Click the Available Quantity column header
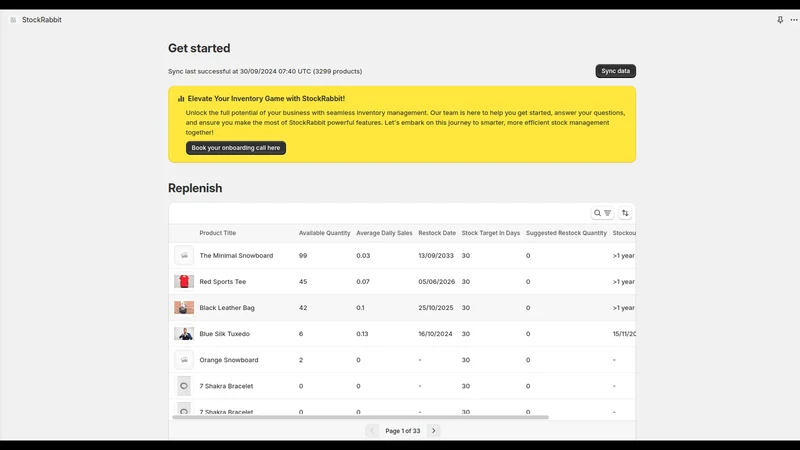This screenshot has height=450, width=800. (x=324, y=233)
